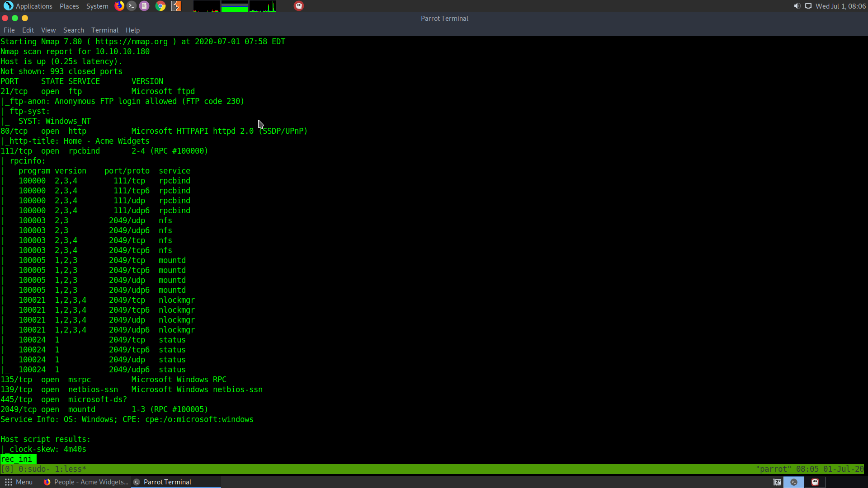The image size is (868, 488).
Task: Open the Places menu
Action: (69, 6)
